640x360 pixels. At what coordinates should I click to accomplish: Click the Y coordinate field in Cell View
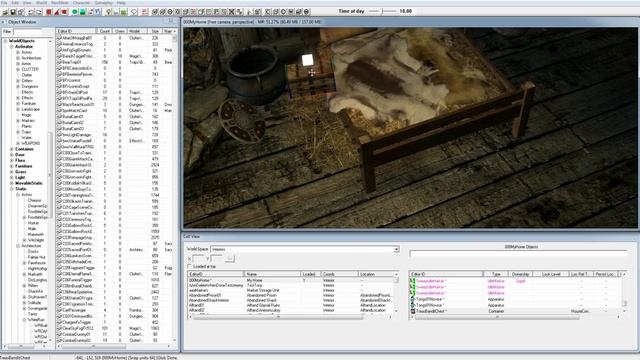tap(216, 259)
